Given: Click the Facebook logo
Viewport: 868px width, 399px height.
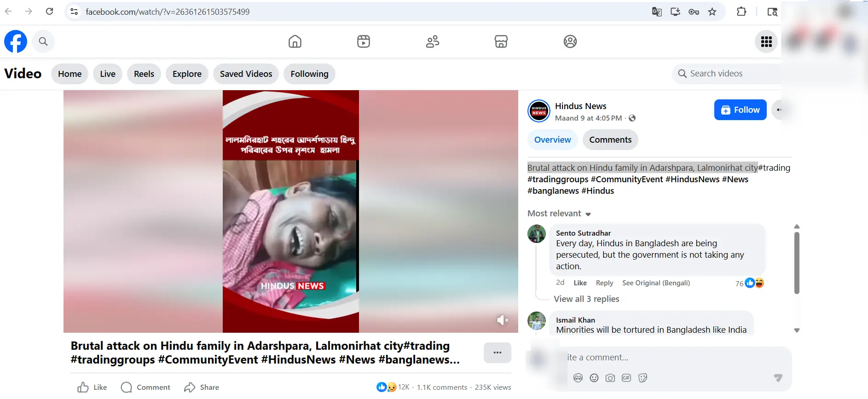Looking at the screenshot, I should click(16, 41).
